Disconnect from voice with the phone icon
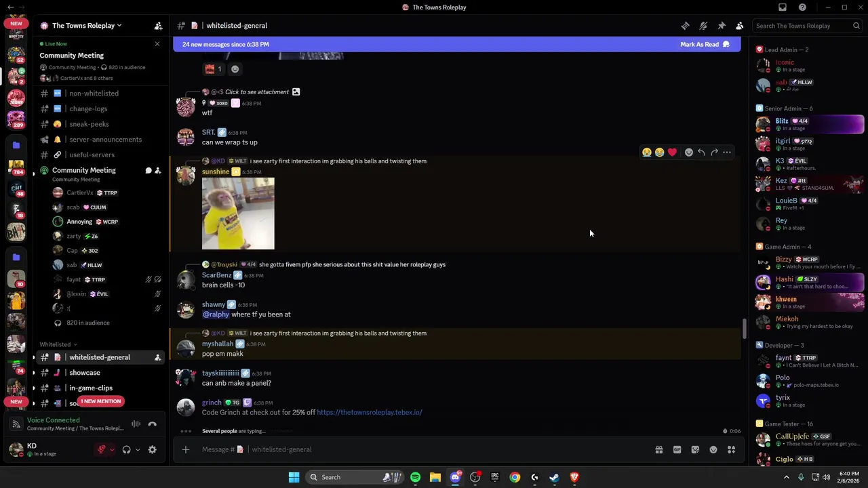 (x=152, y=424)
